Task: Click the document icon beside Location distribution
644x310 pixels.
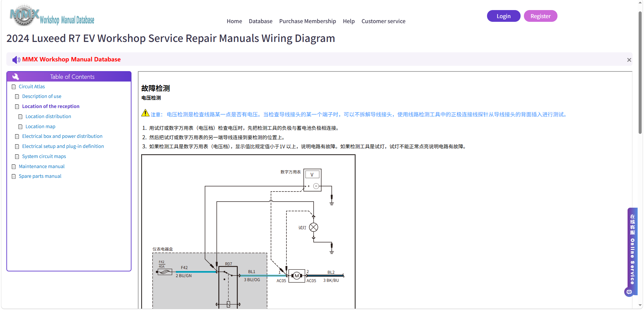Action: pyautogui.click(x=20, y=117)
